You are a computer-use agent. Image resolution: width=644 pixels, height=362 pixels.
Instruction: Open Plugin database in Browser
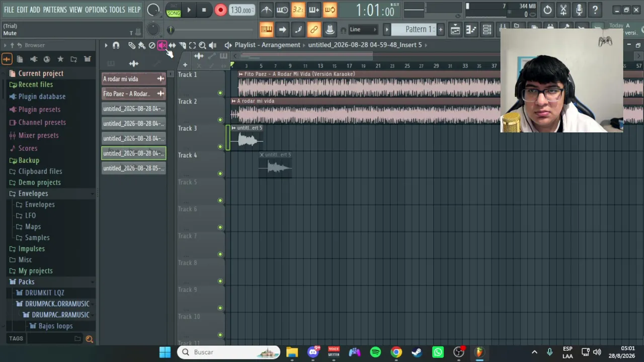click(x=42, y=97)
